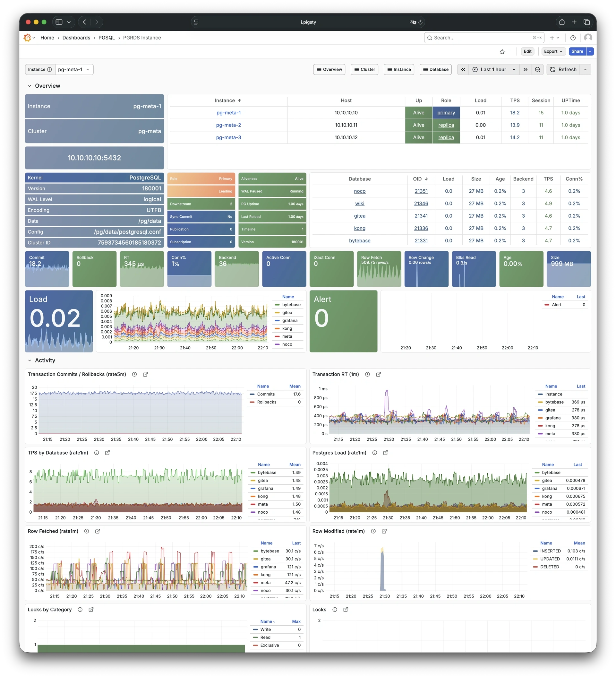Image resolution: width=616 pixels, height=678 pixels.
Task: Star this dashboard as favorite
Action: coord(502,51)
